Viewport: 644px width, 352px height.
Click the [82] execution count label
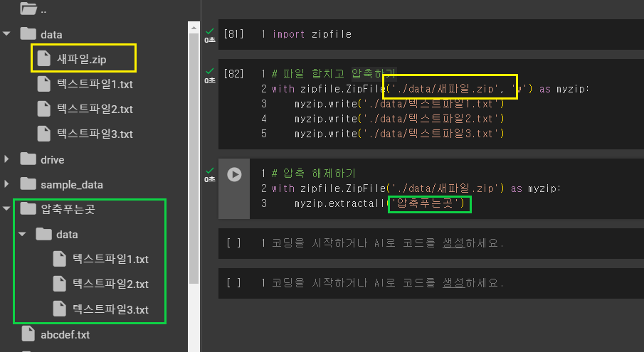coord(233,74)
